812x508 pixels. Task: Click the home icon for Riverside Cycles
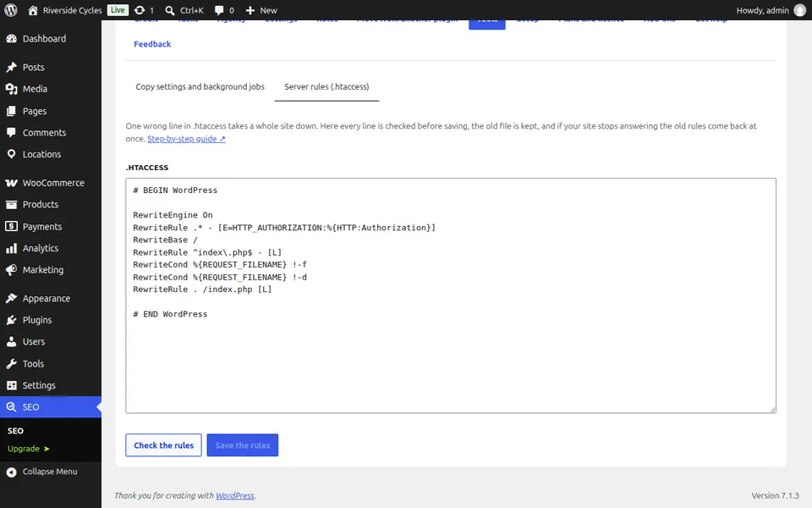pos(33,10)
